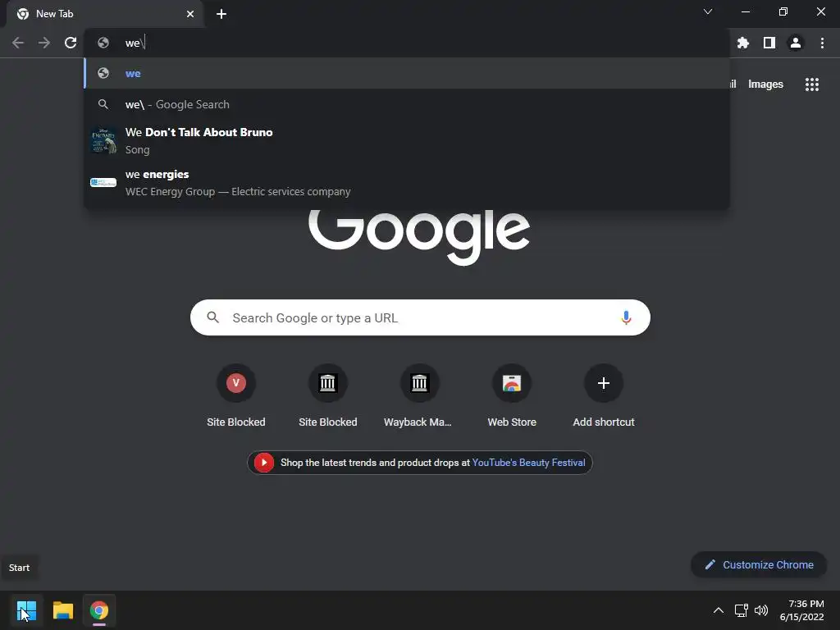Open the Windows Start button
This screenshot has width=840, height=630.
coord(26,610)
